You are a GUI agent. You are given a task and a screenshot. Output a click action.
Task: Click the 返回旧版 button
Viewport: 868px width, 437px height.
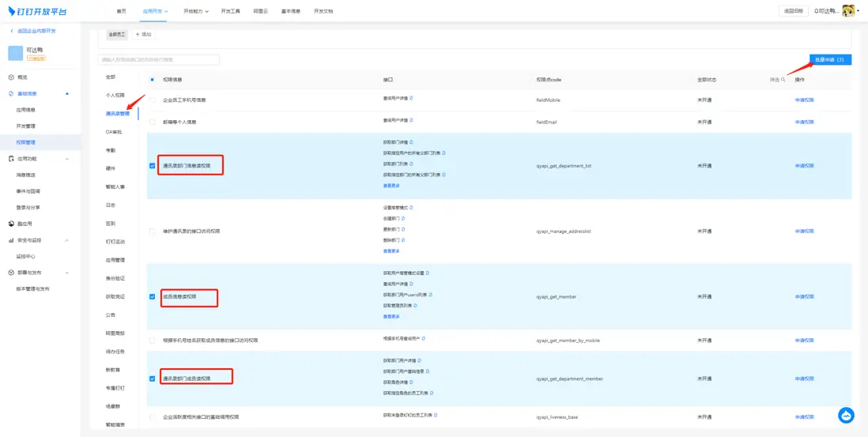pos(793,11)
